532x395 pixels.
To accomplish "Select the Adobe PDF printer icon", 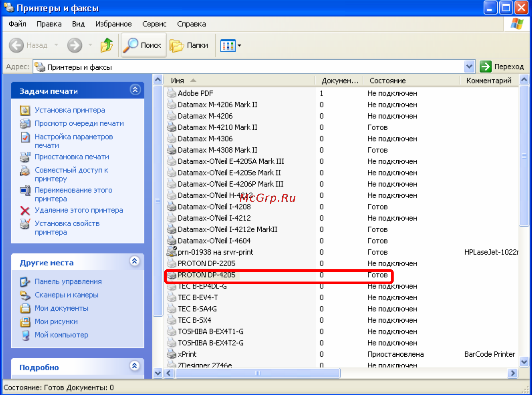I will pyautogui.click(x=171, y=93).
